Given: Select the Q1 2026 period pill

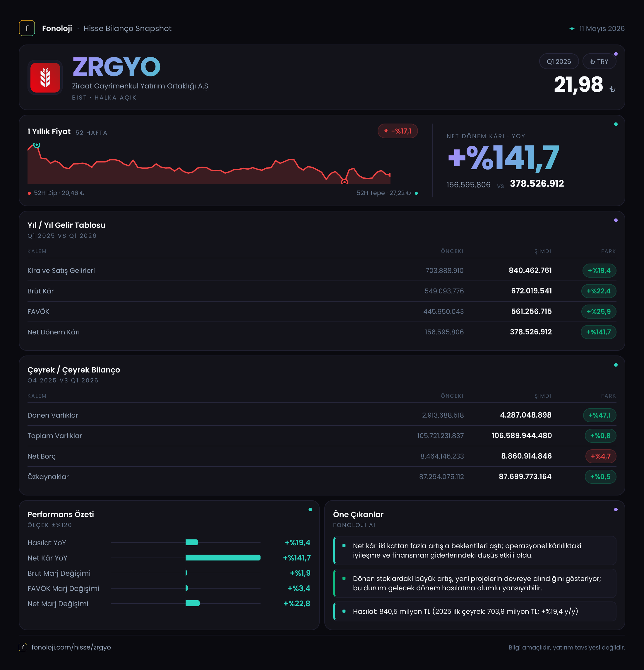Looking at the screenshot, I should coord(559,61).
